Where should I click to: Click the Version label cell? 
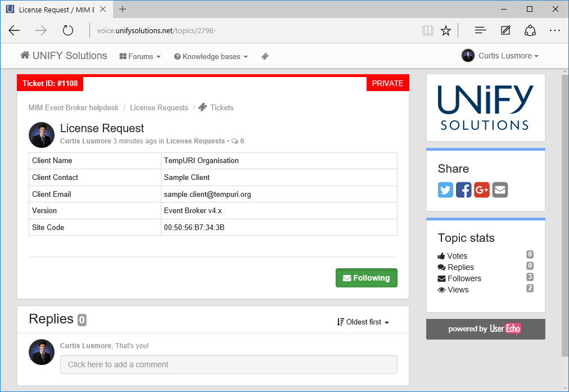(95, 211)
